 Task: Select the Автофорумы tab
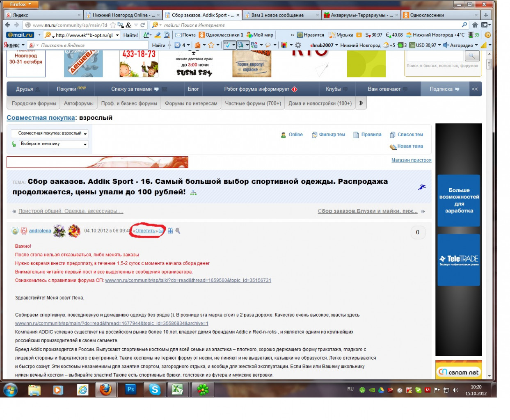(79, 103)
